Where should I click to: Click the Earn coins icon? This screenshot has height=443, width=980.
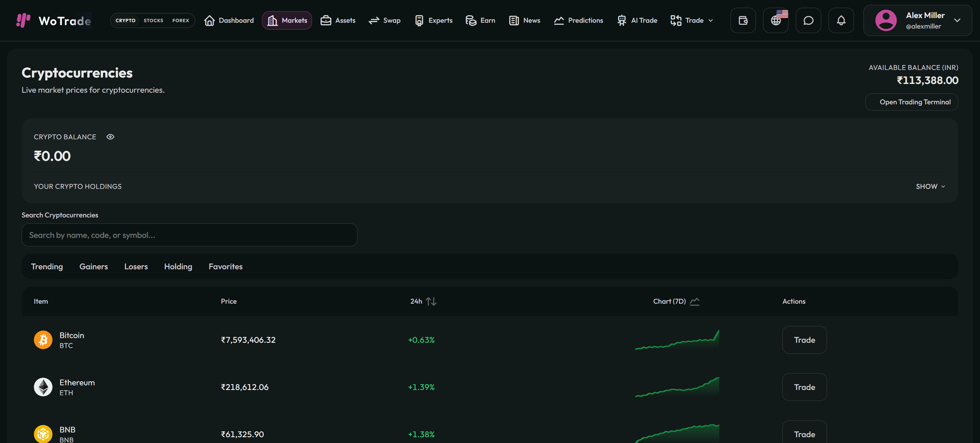pyautogui.click(x=471, y=20)
